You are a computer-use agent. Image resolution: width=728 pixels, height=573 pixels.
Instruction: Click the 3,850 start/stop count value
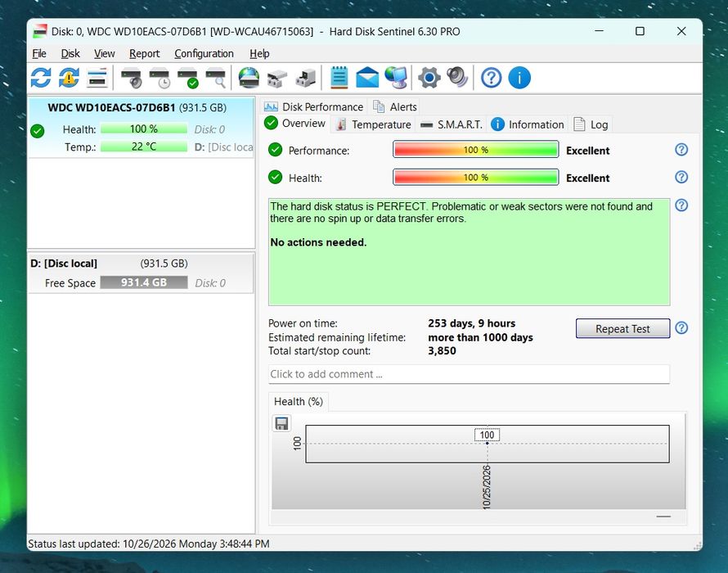point(442,350)
